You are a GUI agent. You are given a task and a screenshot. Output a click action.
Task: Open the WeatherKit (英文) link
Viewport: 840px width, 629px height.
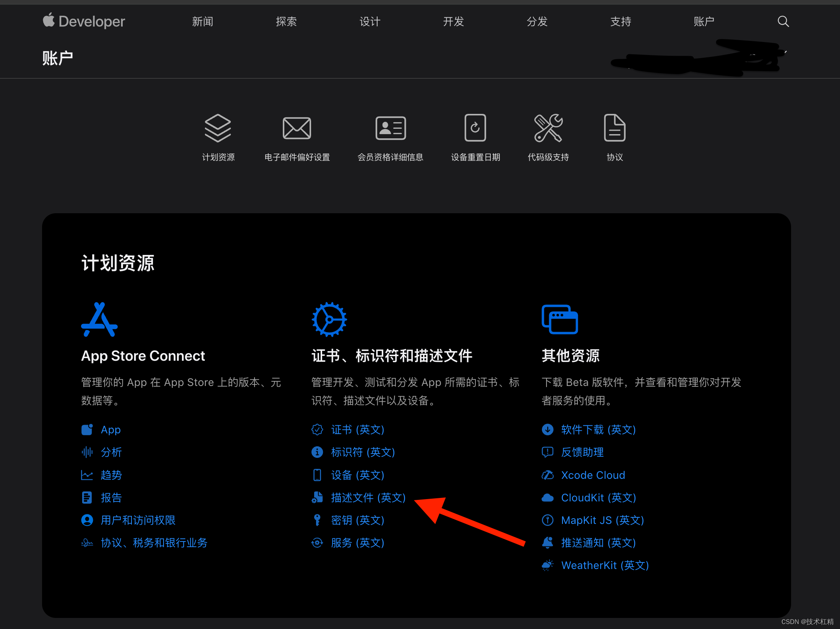click(x=605, y=565)
